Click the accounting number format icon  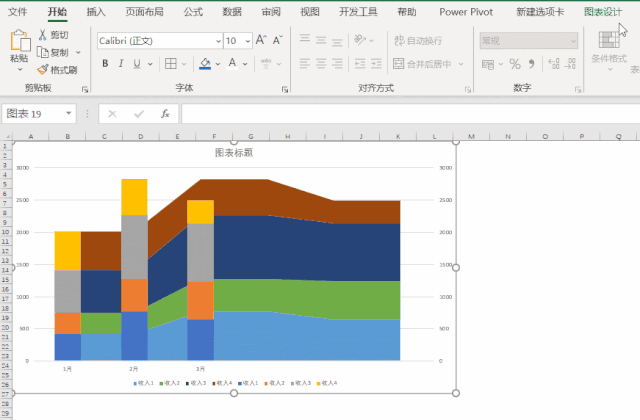[x=488, y=64]
